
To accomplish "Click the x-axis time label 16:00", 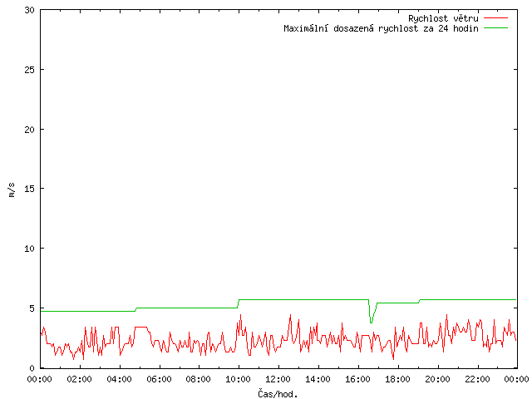I will [357, 379].
